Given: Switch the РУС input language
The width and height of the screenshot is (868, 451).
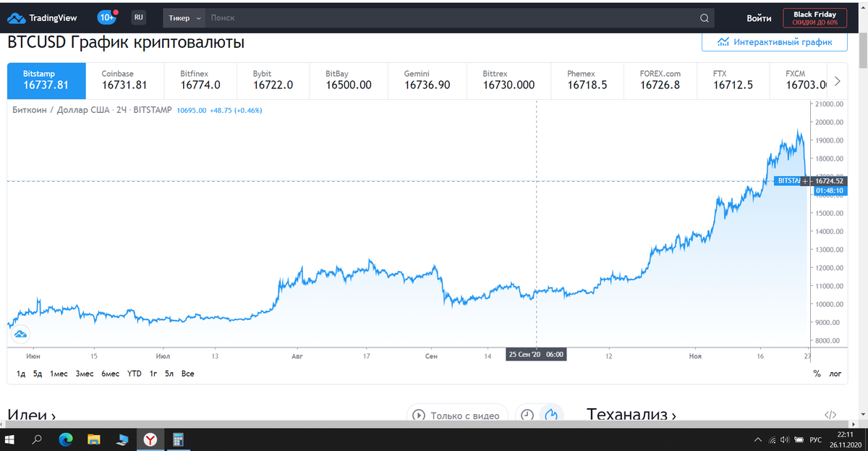Looking at the screenshot, I should [x=815, y=439].
